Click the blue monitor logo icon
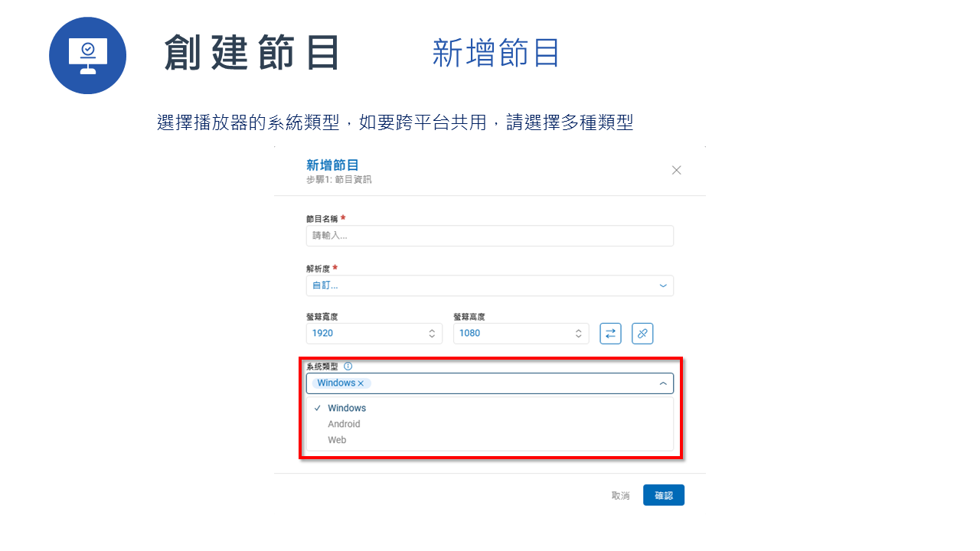The height and width of the screenshot is (551, 980). [87, 55]
